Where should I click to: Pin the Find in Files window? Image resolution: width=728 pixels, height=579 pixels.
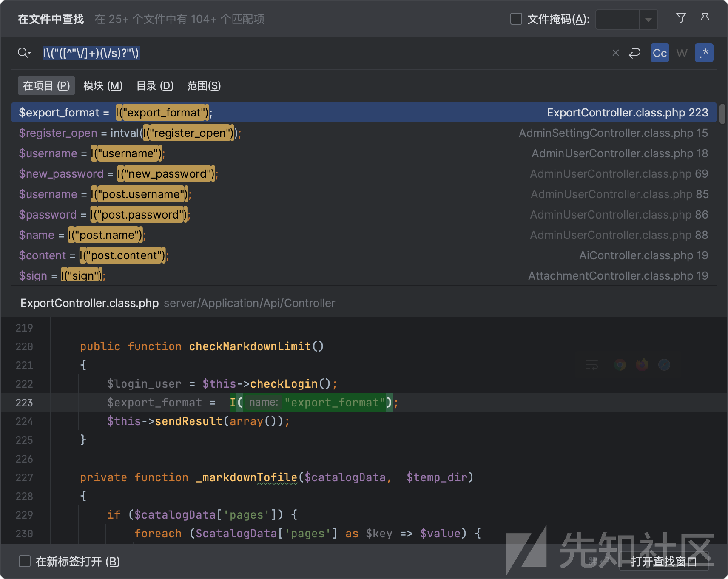(x=705, y=18)
